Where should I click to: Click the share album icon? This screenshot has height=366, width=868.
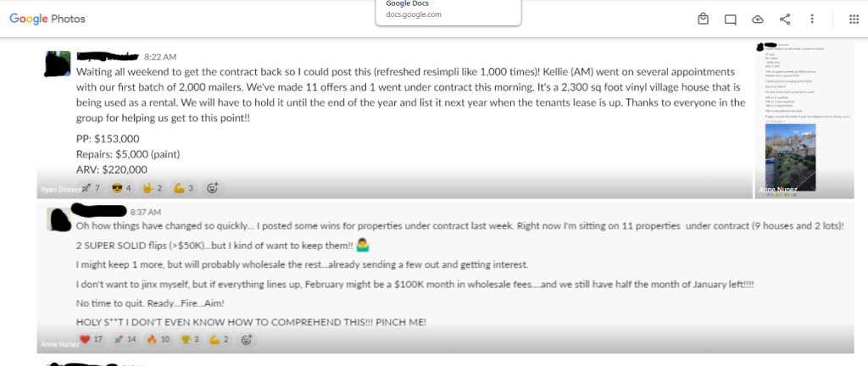point(784,19)
